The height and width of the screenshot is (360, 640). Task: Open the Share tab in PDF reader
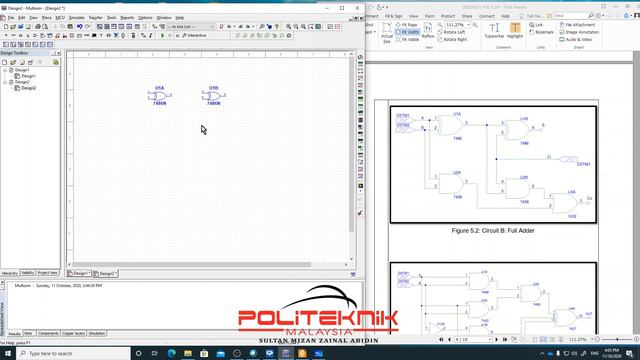pos(467,16)
